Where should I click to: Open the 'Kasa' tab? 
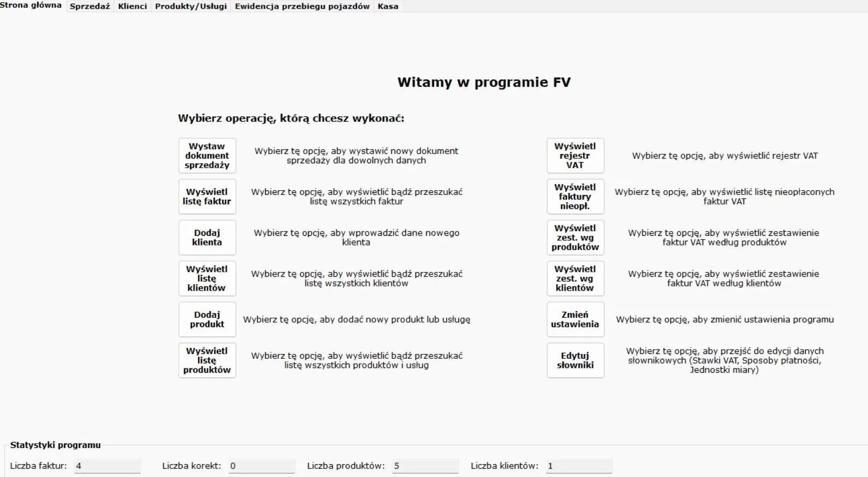point(388,6)
